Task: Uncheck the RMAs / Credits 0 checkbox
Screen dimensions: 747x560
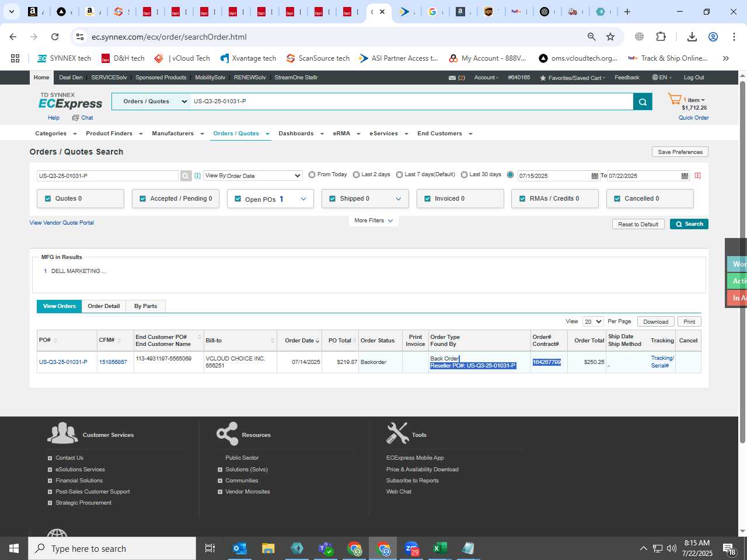Action: pos(522,198)
